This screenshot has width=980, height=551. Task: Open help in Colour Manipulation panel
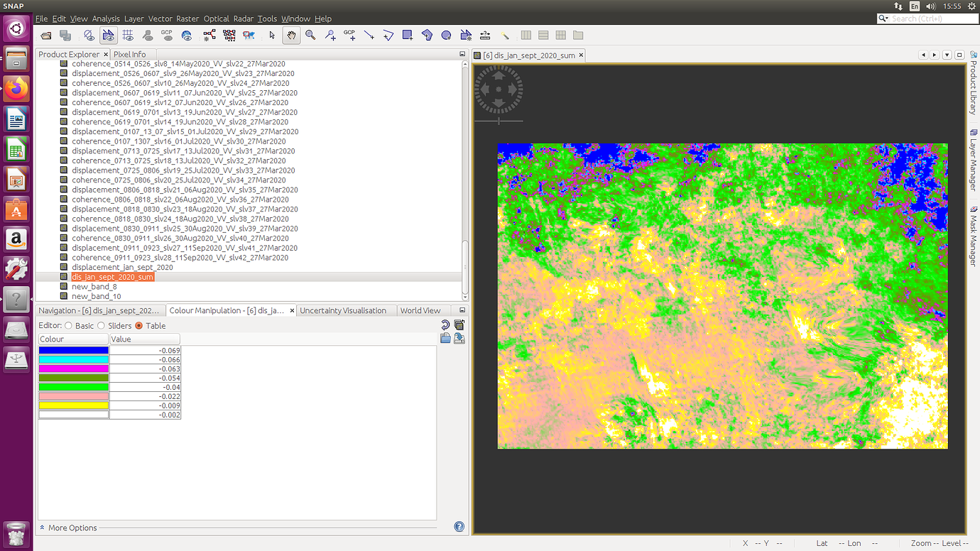click(459, 527)
